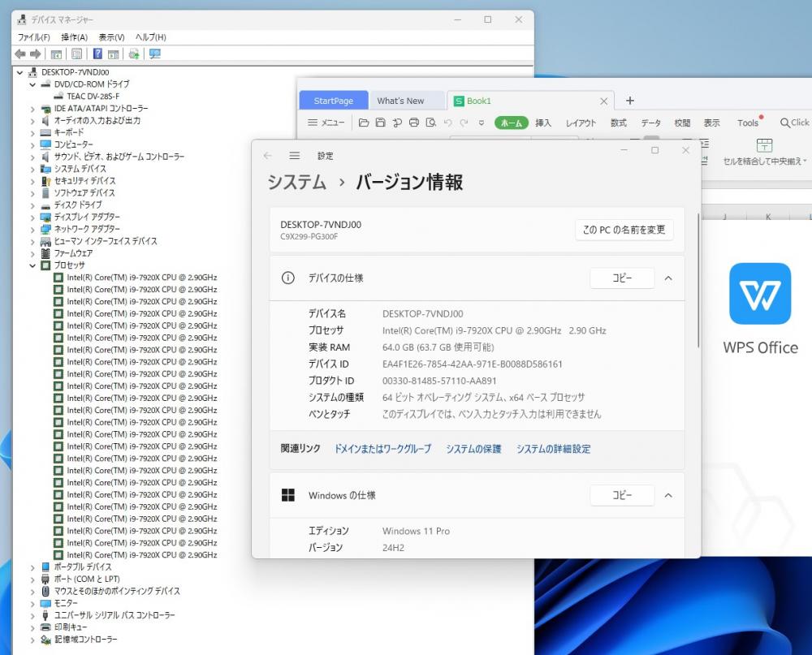Toggle the action pane icon in Device Manager toolbar
The width and height of the screenshot is (812, 655).
(x=114, y=54)
